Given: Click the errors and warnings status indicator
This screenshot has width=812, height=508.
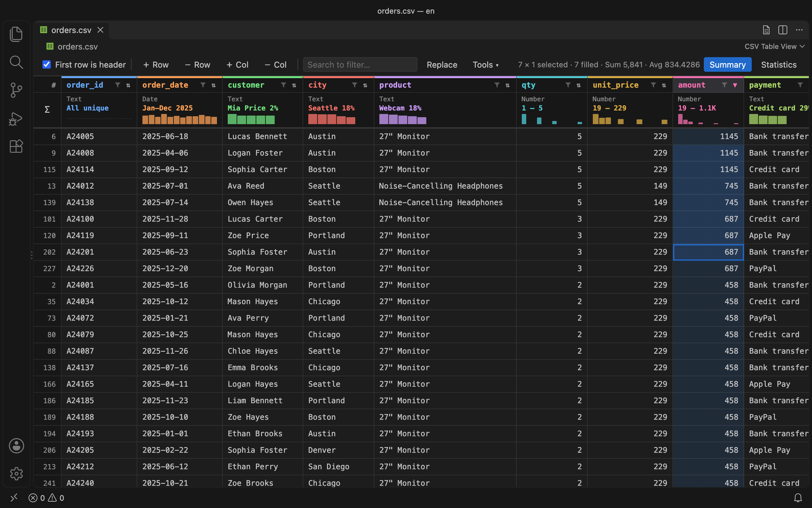Looking at the screenshot, I should (46, 498).
